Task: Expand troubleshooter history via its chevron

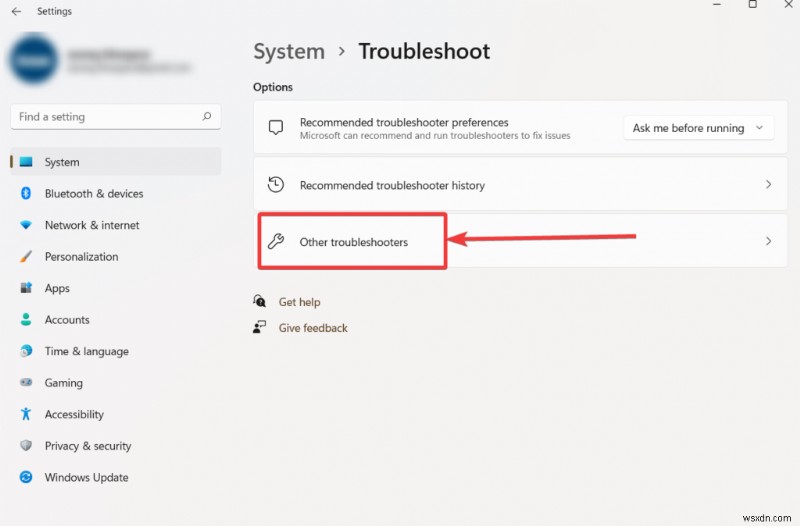Action: click(768, 184)
